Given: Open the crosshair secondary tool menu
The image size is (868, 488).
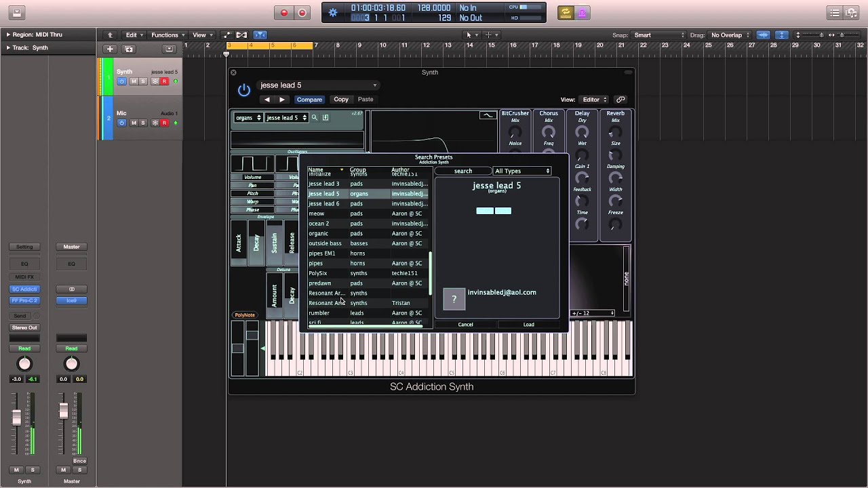Looking at the screenshot, I should click(491, 35).
